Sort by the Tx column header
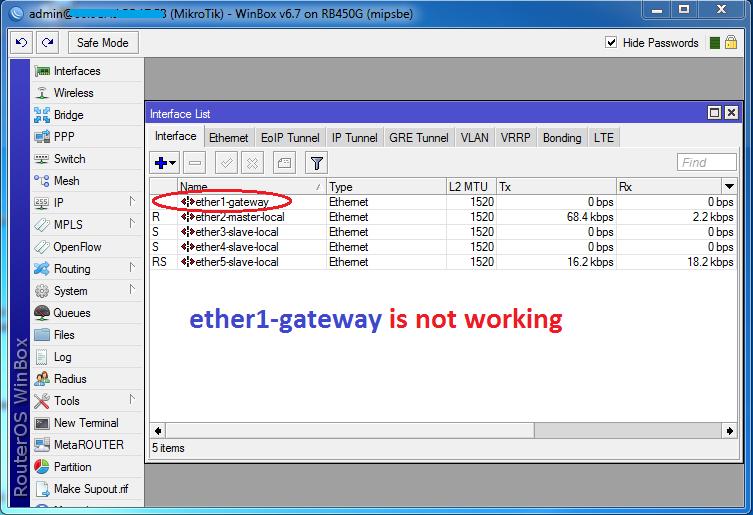 point(556,186)
